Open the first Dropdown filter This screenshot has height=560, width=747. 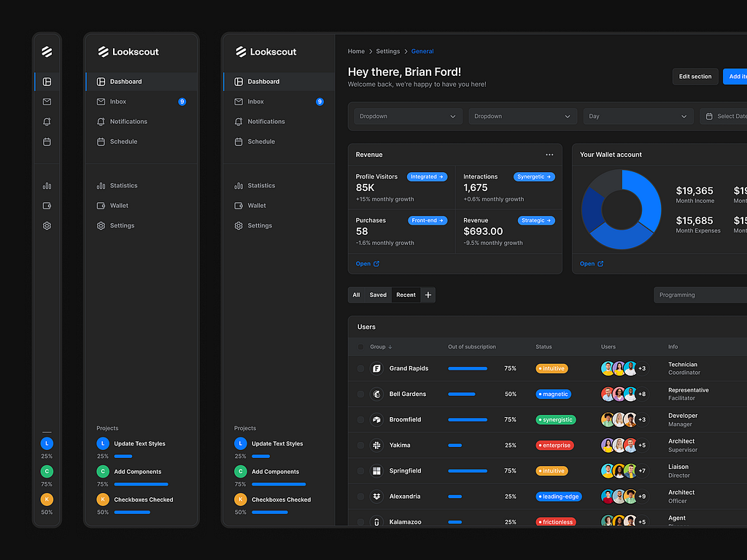[x=408, y=115]
